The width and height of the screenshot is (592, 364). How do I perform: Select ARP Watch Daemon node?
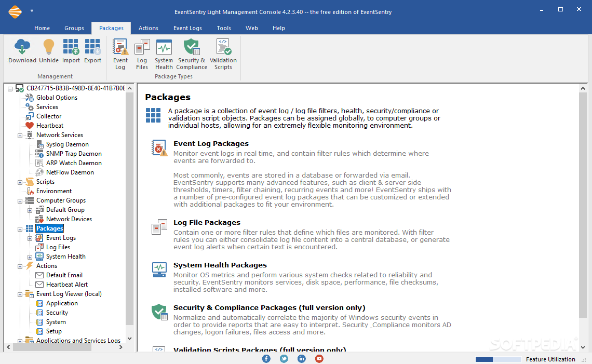[x=74, y=163]
